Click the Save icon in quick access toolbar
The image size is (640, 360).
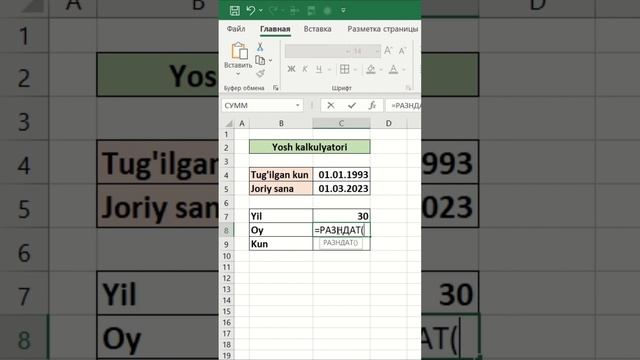point(234,11)
